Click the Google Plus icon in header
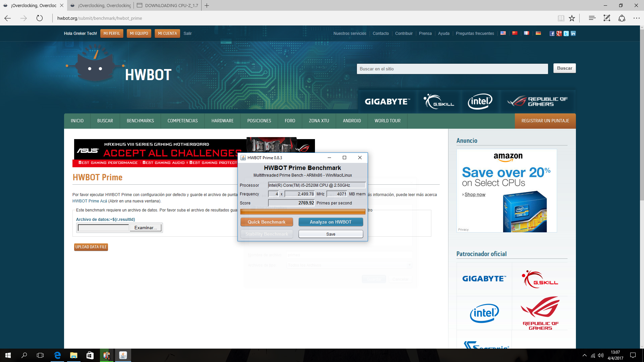The width and height of the screenshot is (644, 362). tap(559, 34)
